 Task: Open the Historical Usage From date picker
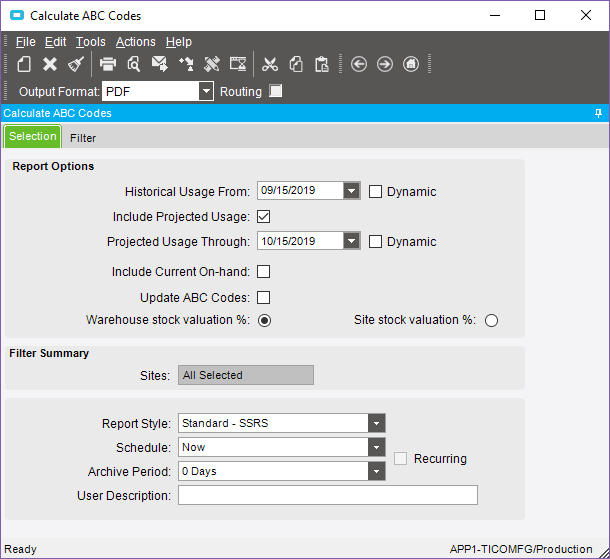[351, 191]
